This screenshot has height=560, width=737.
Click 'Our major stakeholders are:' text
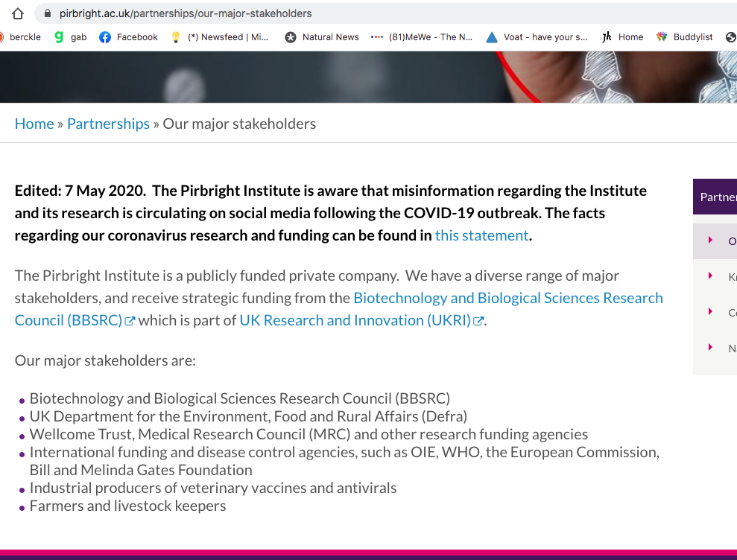click(105, 361)
